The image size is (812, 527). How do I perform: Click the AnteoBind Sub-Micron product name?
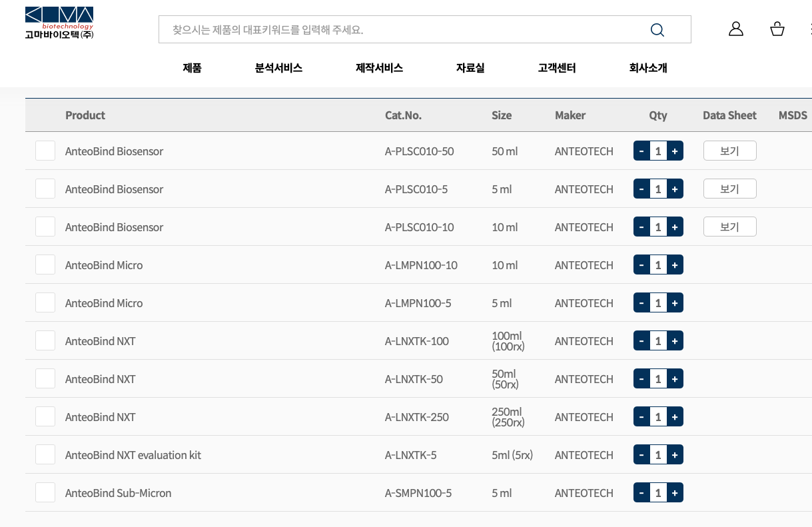point(118,493)
